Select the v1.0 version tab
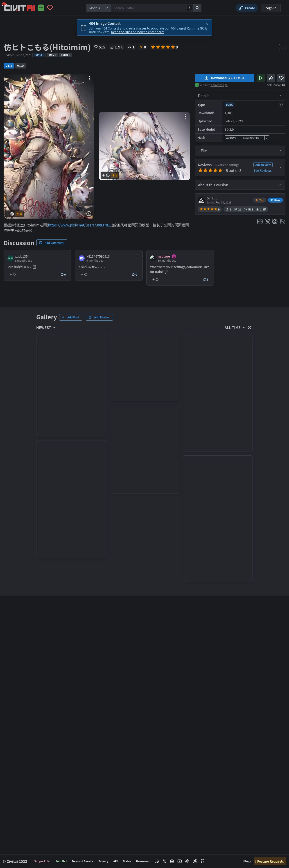Viewport: 289px width, 868px height. 20,66
